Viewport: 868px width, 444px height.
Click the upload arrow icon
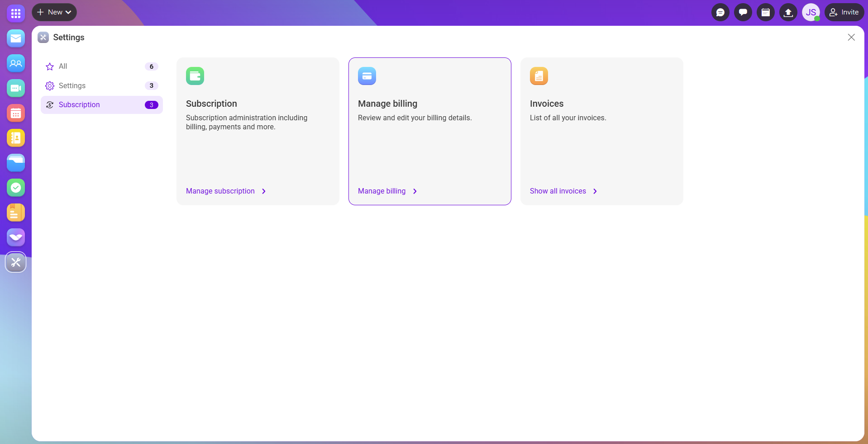click(788, 12)
